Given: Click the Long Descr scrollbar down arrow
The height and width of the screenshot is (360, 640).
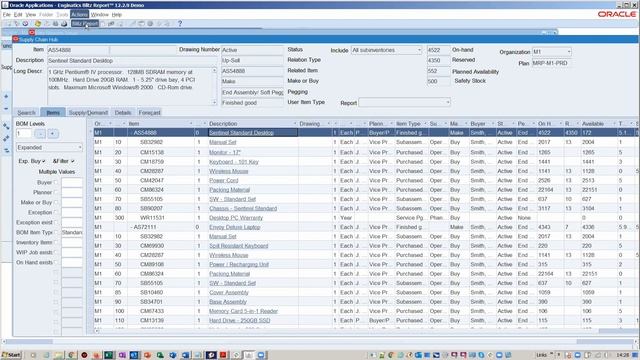Looking at the screenshot, I should 214,102.
